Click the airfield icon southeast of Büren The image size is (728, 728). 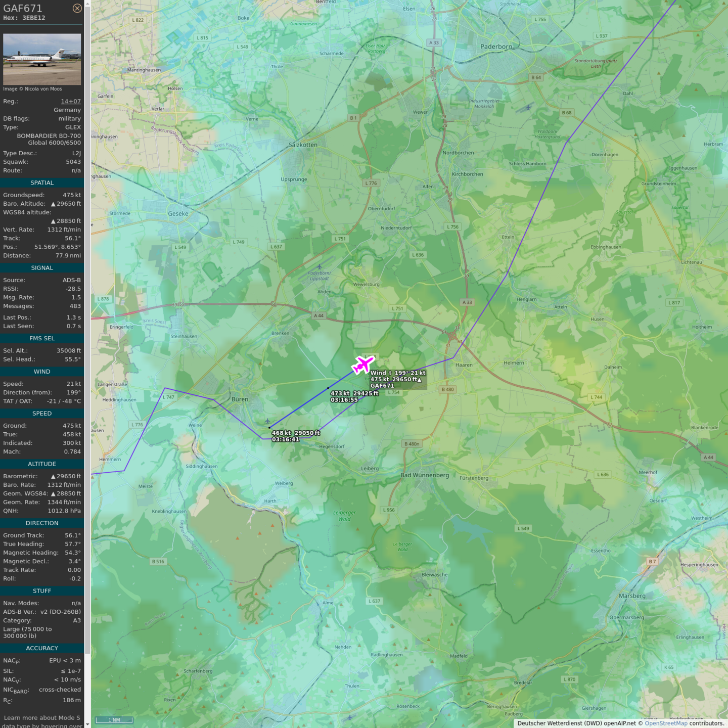(x=267, y=421)
